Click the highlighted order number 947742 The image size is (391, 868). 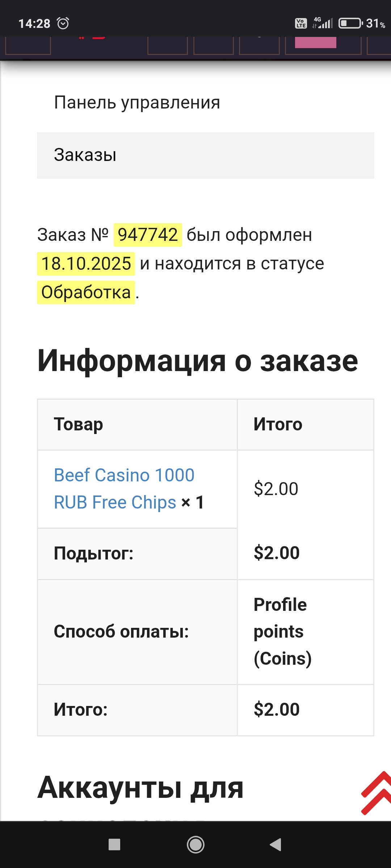[x=148, y=235]
